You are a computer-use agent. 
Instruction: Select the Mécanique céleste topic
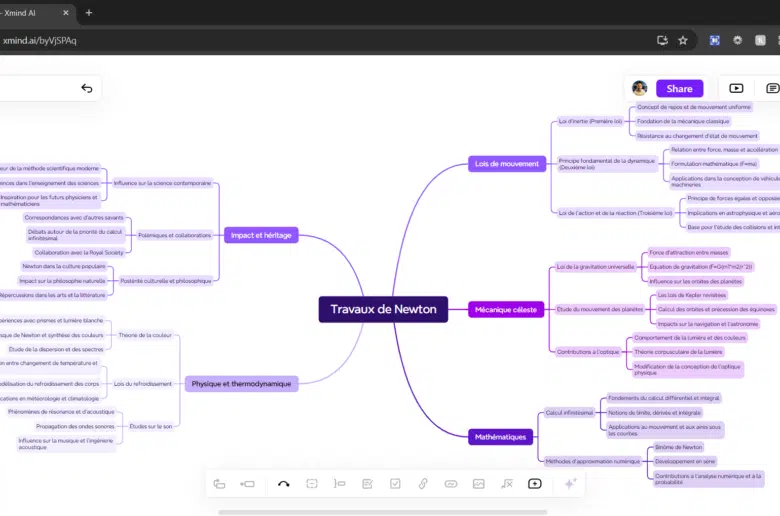tap(505, 310)
